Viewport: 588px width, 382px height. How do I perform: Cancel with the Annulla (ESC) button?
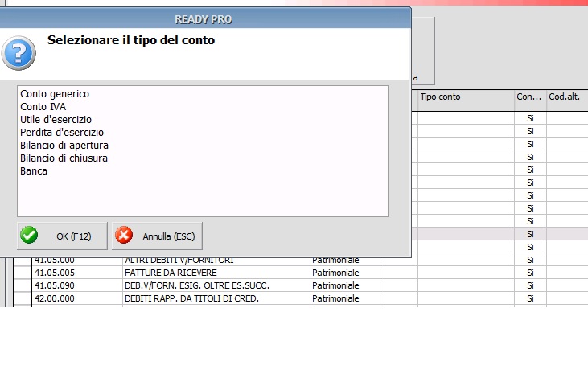[157, 236]
